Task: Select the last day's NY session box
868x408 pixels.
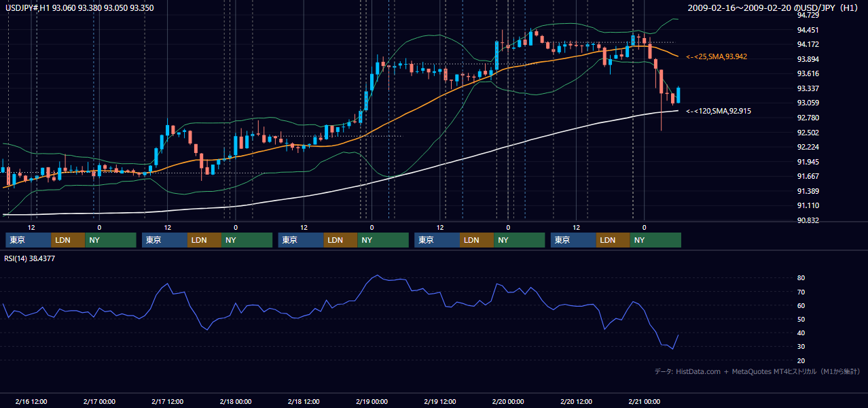Action: [655, 240]
